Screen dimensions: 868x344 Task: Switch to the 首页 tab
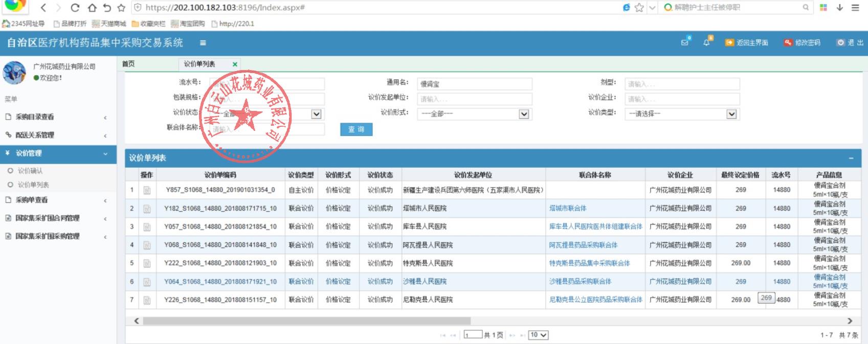point(128,64)
